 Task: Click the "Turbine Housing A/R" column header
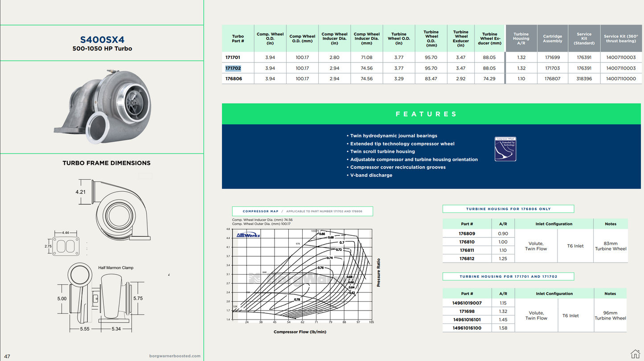tap(521, 39)
